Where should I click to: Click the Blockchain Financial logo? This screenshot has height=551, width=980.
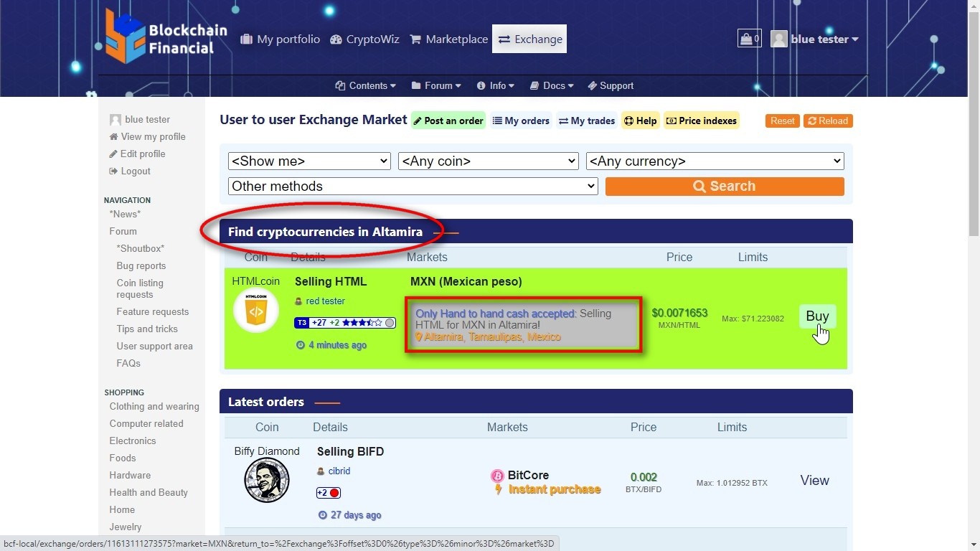pos(166,37)
